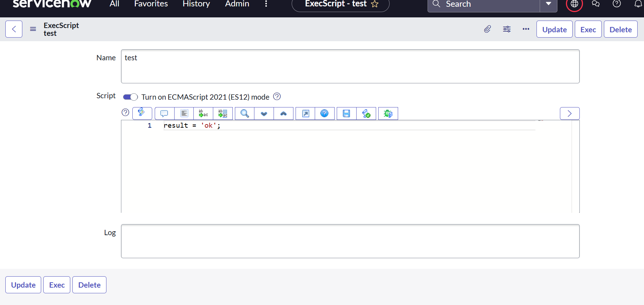Image resolution: width=644 pixels, height=305 pixels.
Task: Open the script debugger
Action: pos(388,113)
